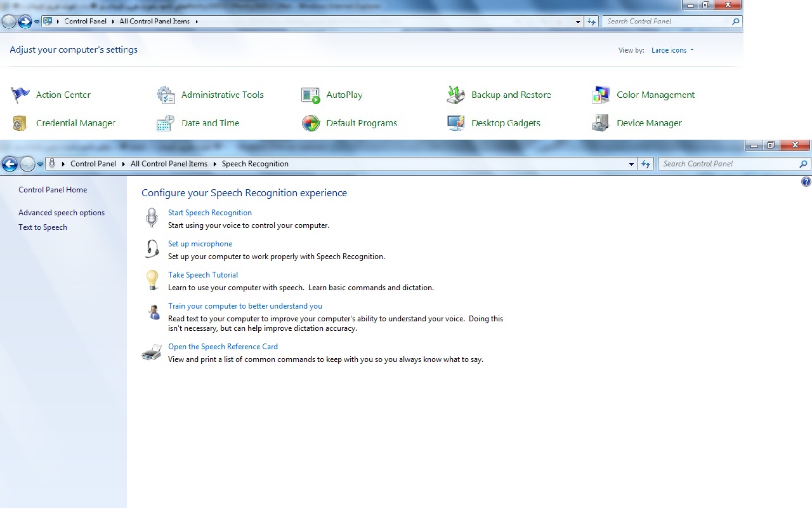This screenshot has height=508, width=812.
Task: Click the AutoPlay icon
Action: (x=311, y=95)
